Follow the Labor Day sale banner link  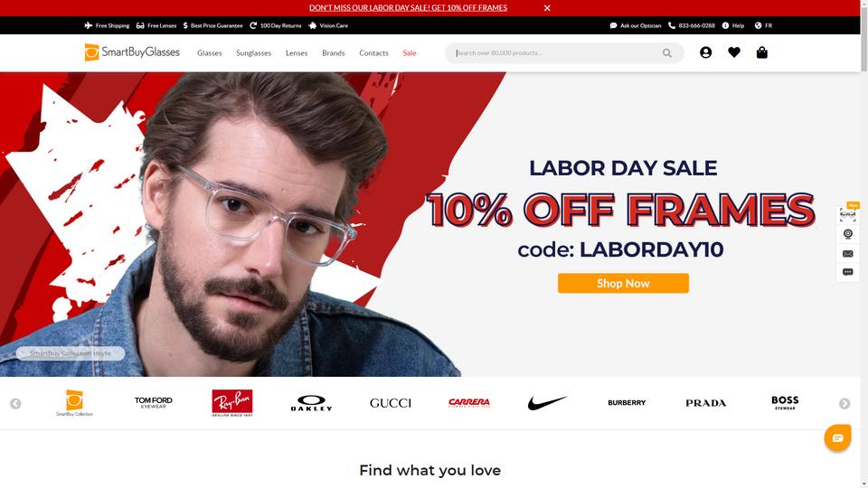[408, 8]
